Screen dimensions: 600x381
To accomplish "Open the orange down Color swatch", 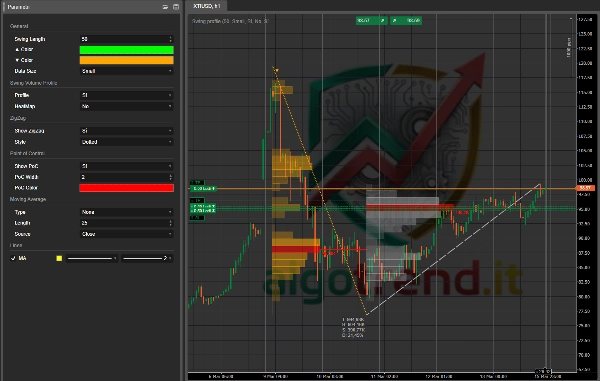I will [127, 60].
